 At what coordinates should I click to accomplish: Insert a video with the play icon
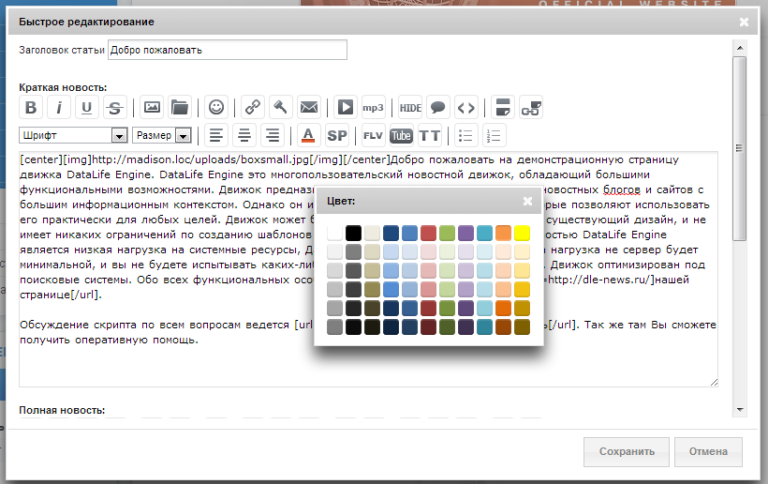tap(345, 107)
